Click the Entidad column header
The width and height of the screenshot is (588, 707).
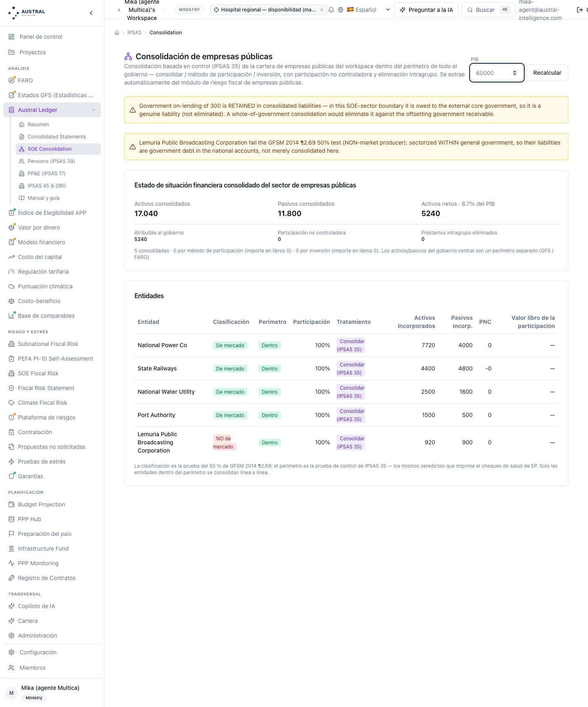pos(148,322)
